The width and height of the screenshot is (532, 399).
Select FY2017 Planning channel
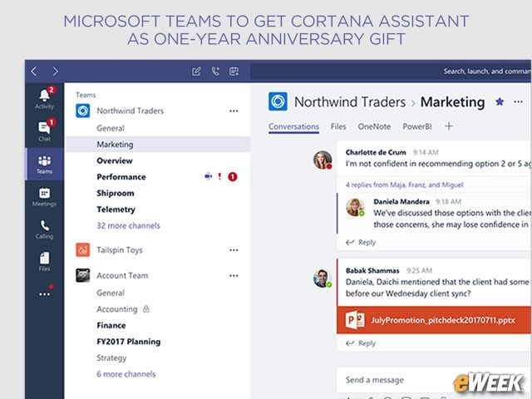click(x=129, y=342)
